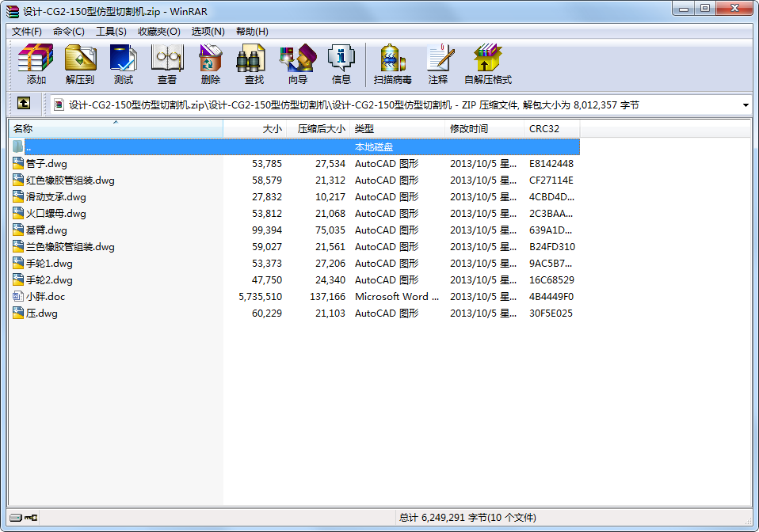759x532 pixels.
Task: Select the parent folder '..' row
Action: pyautogui.click(x=294, y=146)
